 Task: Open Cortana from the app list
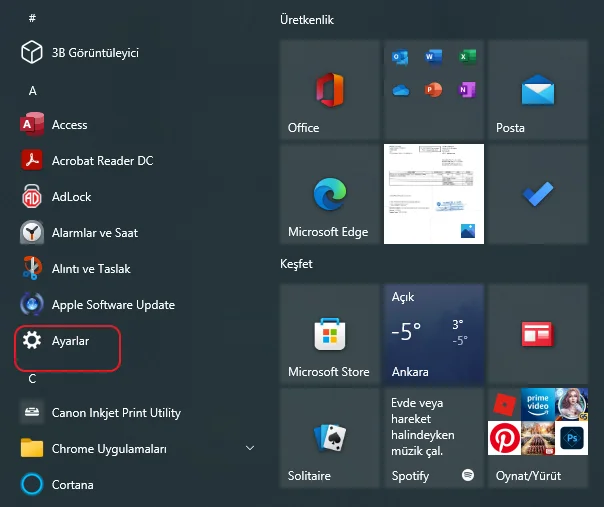coord(33,484)
